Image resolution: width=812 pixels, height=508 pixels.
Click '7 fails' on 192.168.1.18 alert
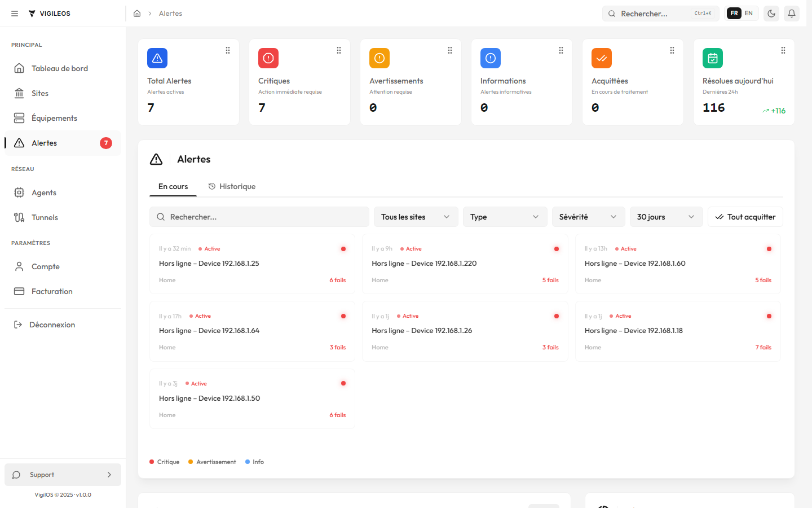coord(764,347)
